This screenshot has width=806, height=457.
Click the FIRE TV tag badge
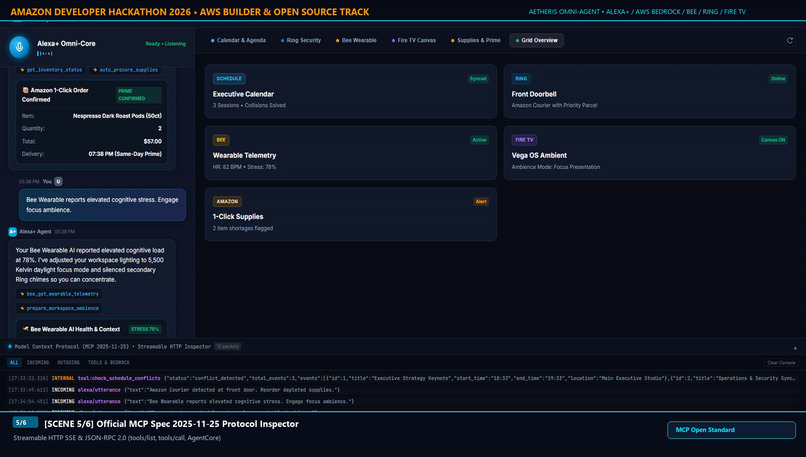click(524, 140)
